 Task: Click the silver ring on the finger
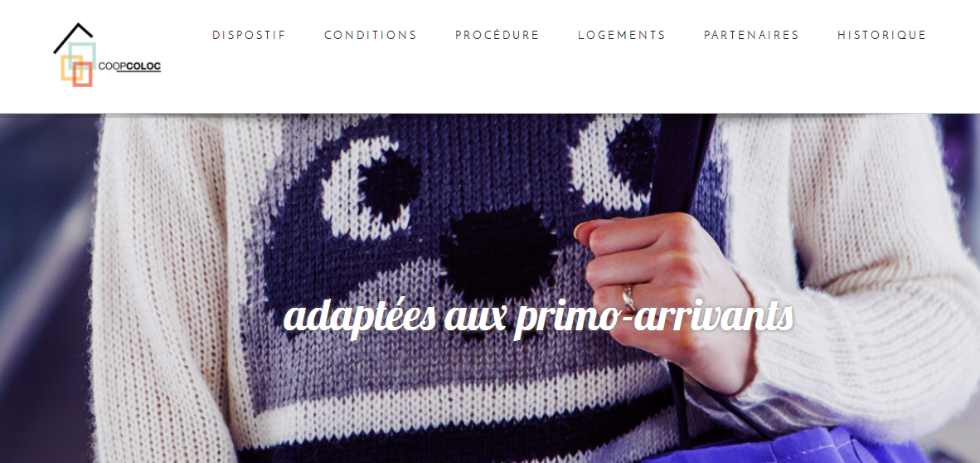[628, 297]
